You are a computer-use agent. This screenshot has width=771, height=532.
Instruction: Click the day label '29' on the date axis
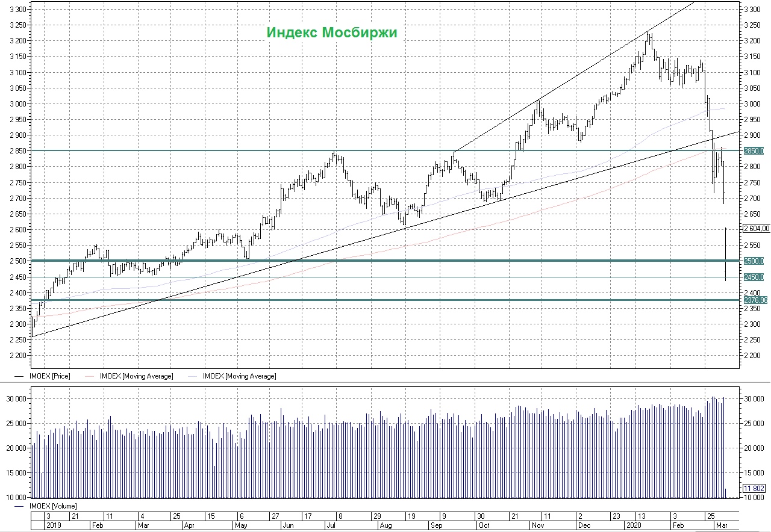pyautogui.click(x=377, y=516)
